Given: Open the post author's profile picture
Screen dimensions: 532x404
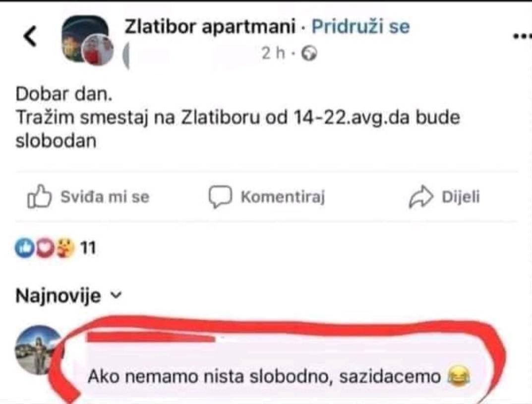Looking at the screenshot, I should pos(88,40).
